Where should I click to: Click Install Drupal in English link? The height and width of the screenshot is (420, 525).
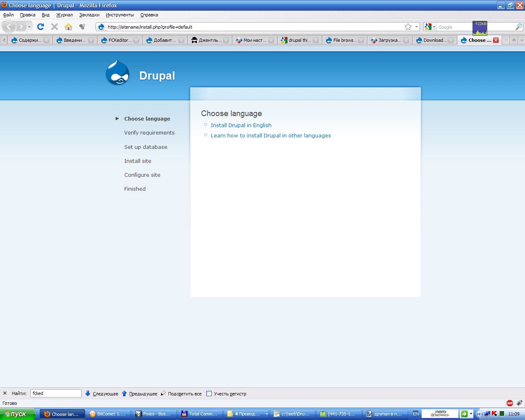point(241,125)
